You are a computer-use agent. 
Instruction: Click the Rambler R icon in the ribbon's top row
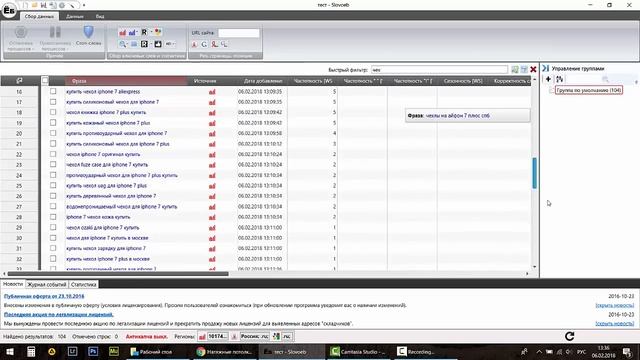144,32
